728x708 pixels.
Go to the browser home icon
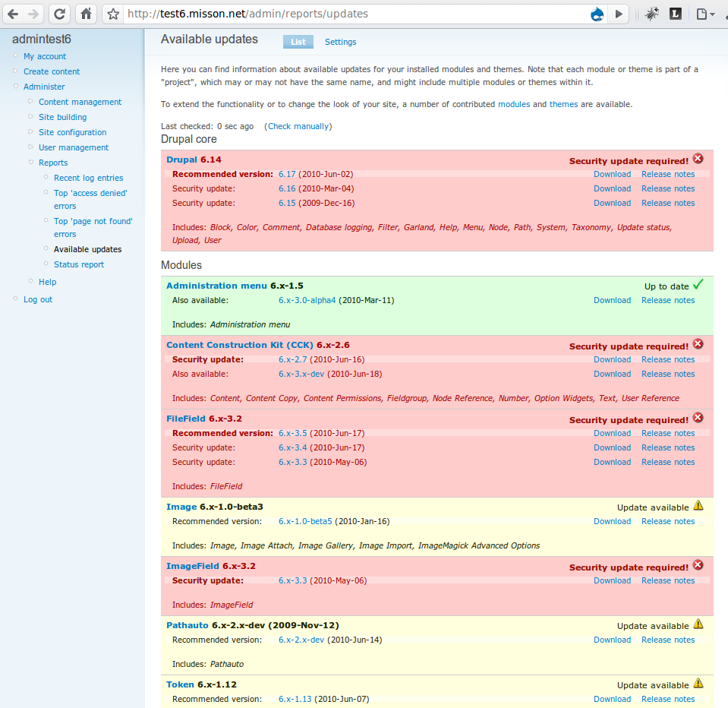(86, 14)
